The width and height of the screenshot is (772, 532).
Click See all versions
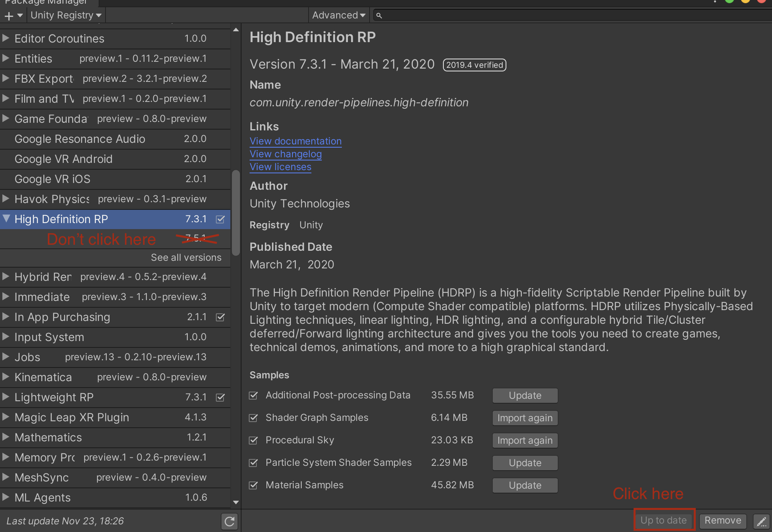[x=186, y=258]
